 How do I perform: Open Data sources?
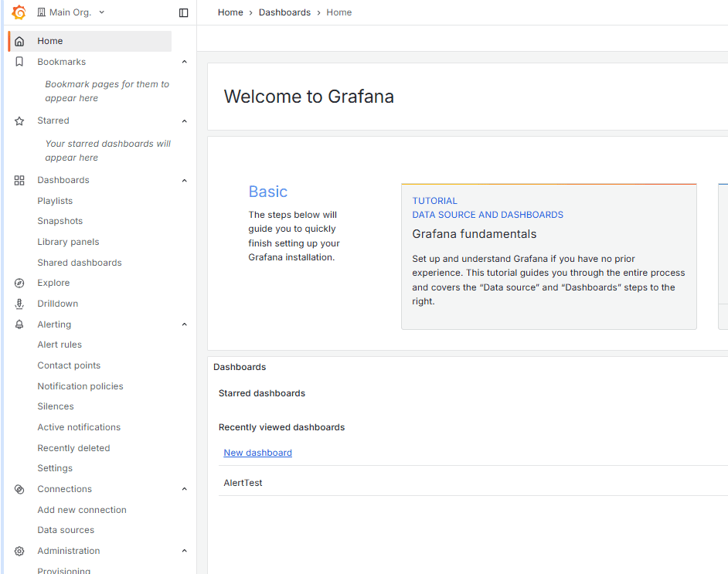(x=66, y=529)
